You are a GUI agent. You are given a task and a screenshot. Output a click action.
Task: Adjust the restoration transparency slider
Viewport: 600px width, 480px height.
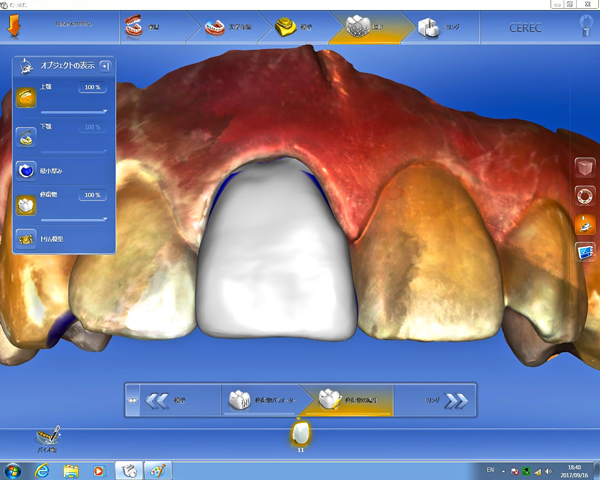click(x=74, y=220)
